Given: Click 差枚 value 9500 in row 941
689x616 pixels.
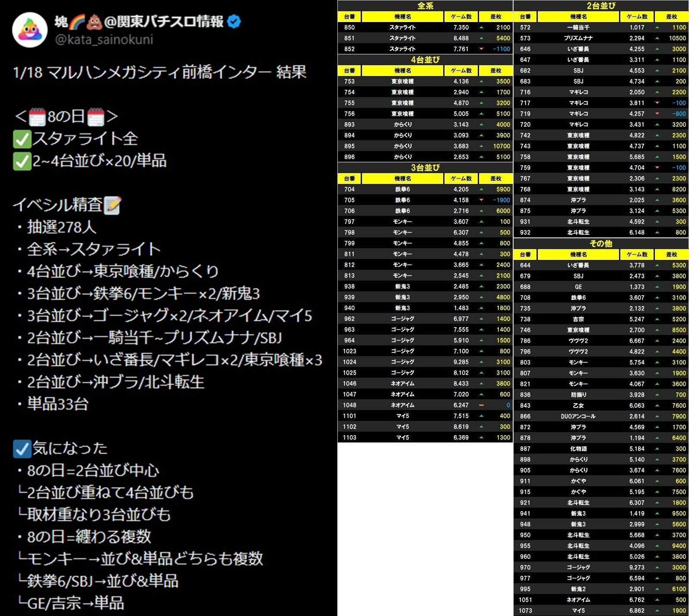Looking at the screenshot, I should (x=679, y=513).
